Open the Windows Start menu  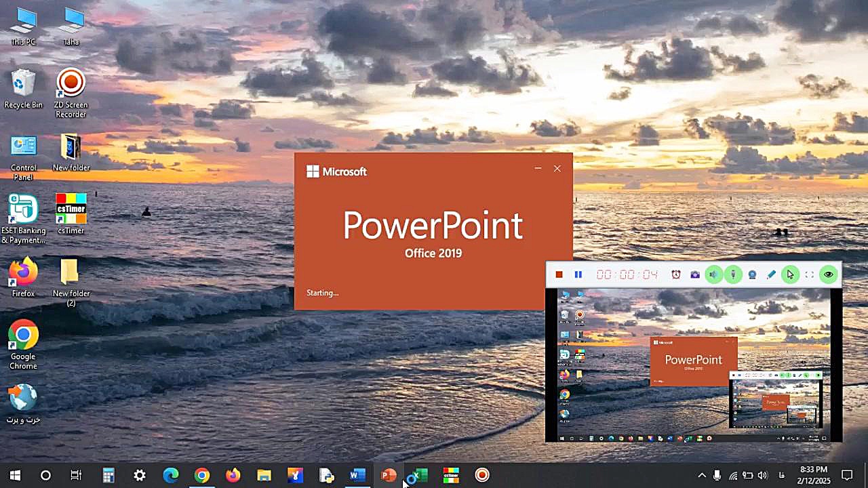tap(15, 475)
